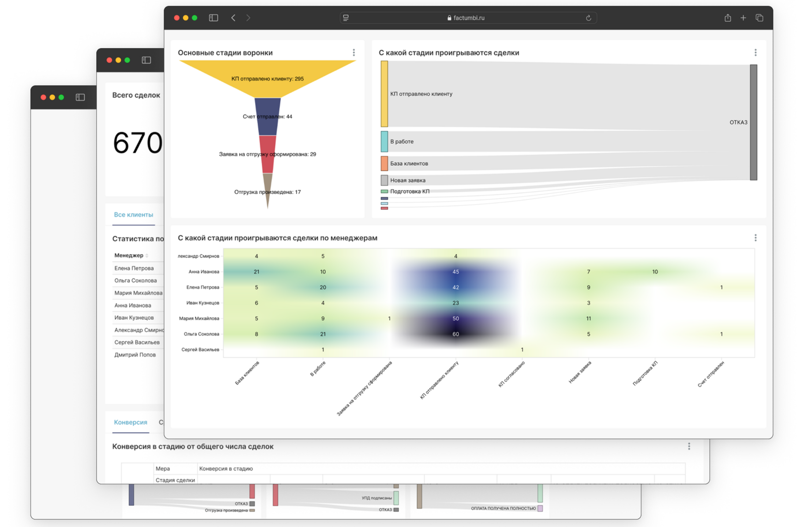Open options menu for the managers heatmap
The image size is (812, 527).
pyautogui.click(x=755, y=238)
